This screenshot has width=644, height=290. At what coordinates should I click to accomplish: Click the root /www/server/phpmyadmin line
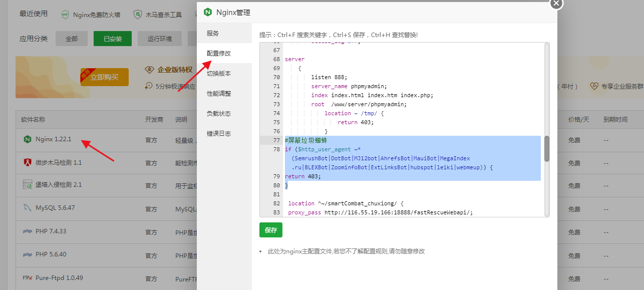tap(359, 104)
